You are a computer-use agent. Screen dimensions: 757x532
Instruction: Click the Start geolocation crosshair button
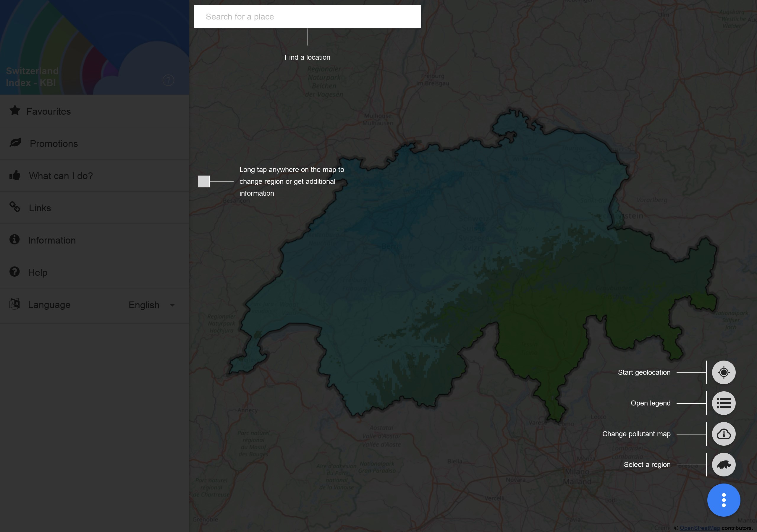[x=723, y=372]
